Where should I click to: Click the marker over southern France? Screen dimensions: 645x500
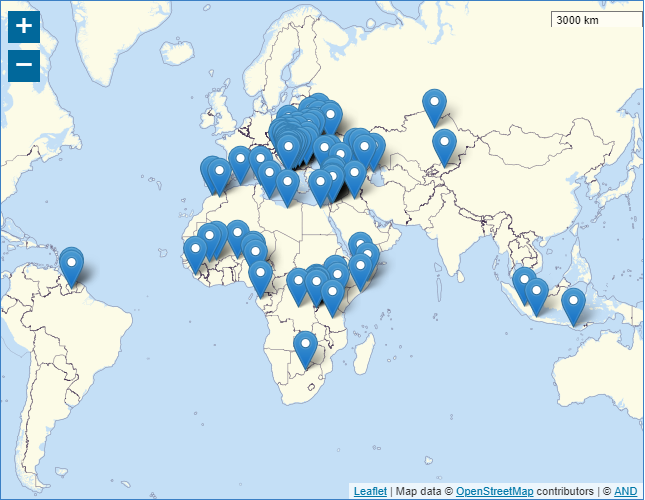click(x=240, y=166)
